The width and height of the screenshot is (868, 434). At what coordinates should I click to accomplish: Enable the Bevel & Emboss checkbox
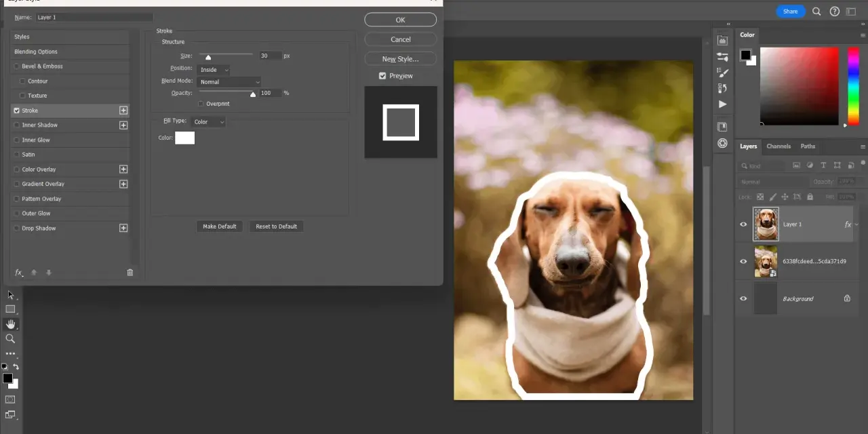(x=17, y=66)
